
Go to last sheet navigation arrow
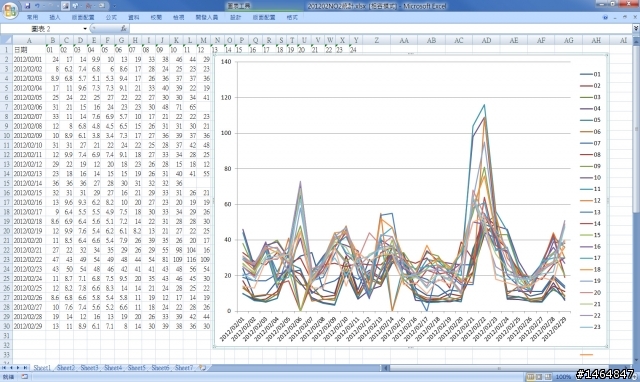tap(25, 368)
